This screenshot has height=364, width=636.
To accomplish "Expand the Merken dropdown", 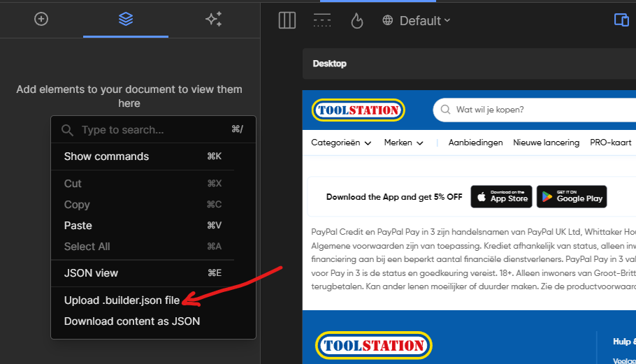I will (x=403, y=143).
